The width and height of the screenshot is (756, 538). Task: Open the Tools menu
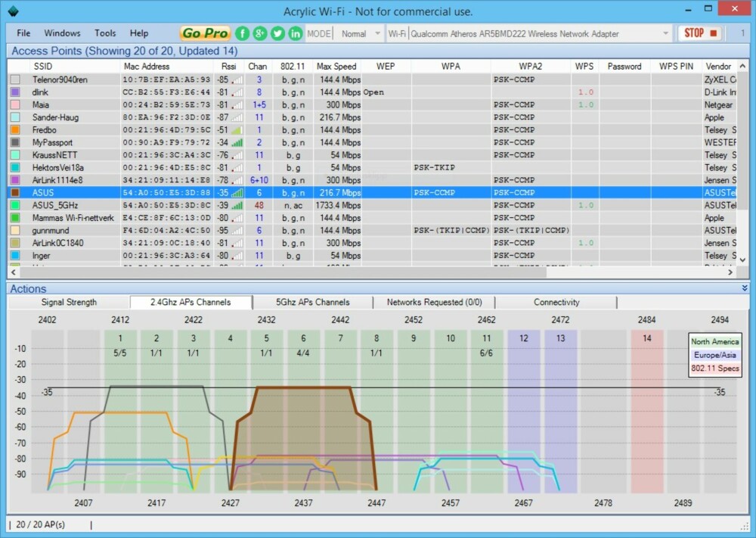point(105,33)
